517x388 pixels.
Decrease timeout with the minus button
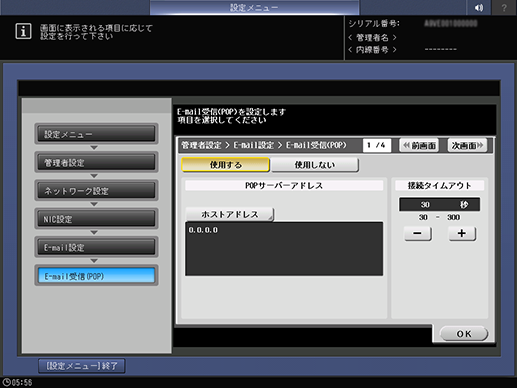418,233
